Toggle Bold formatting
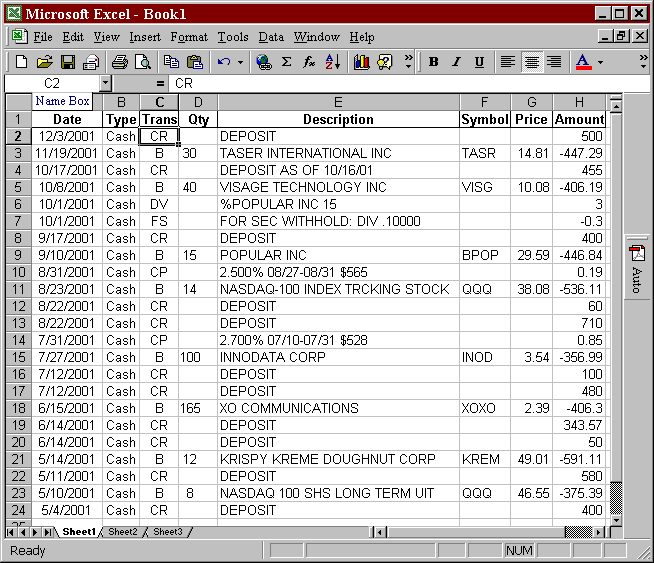Screen dimensions: 654x563 tap(433, 62)
